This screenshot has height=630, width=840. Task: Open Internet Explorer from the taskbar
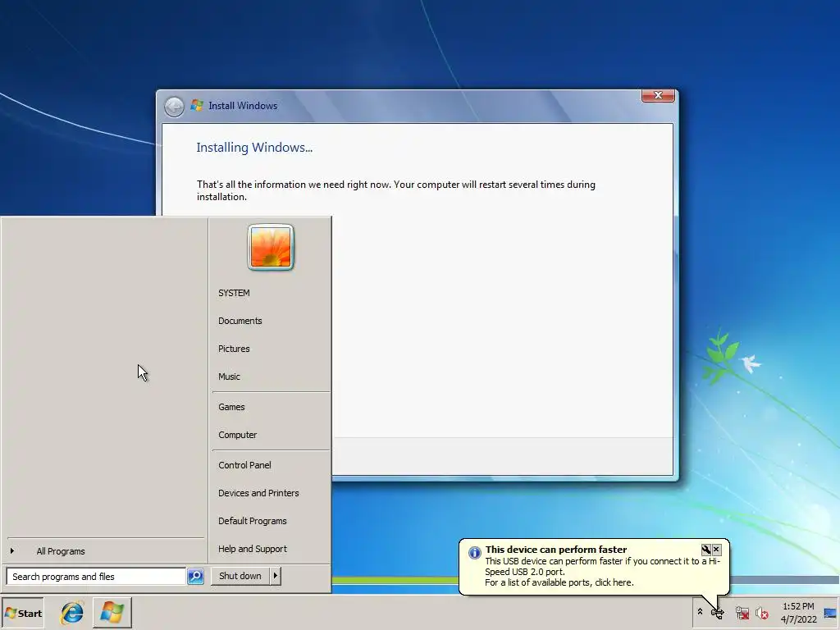[72, 613]
